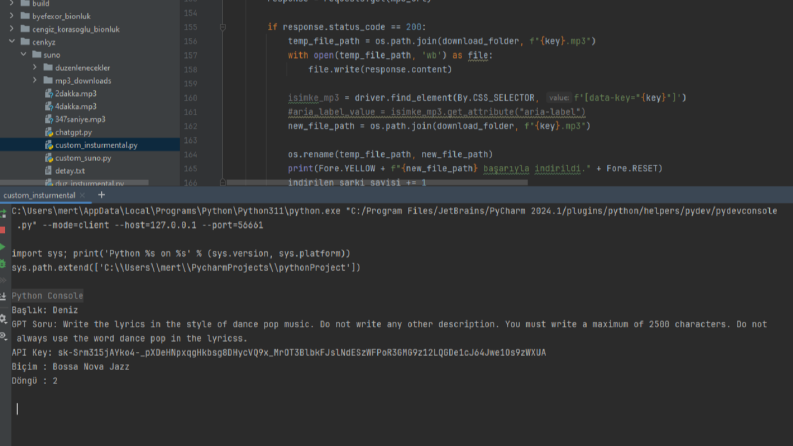The image size is (793, 446).
Task: Click 2dakka.mp3 file icon
Action: tap(49, 94)
